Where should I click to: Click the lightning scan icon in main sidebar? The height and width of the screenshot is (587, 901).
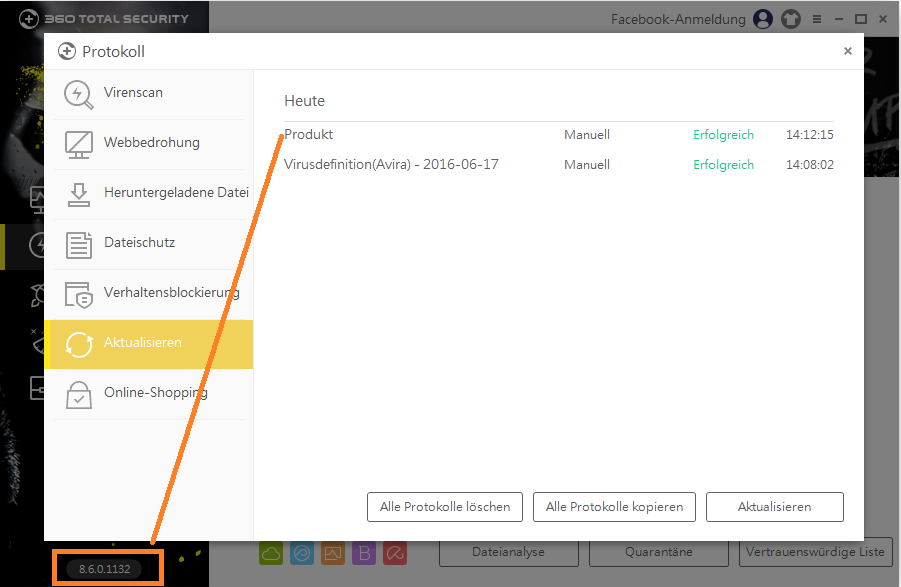point(37,246)
